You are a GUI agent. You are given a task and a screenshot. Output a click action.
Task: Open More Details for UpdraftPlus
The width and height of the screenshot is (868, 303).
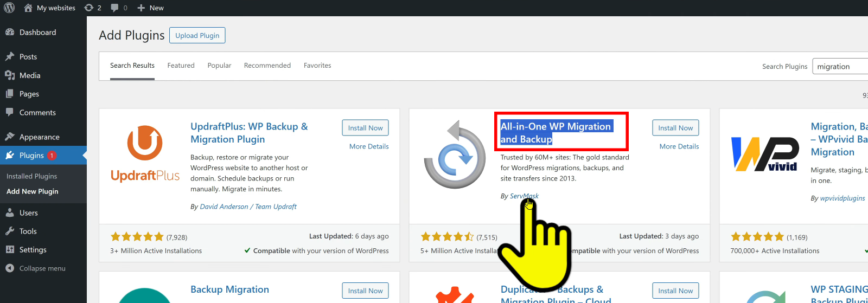click(369, 146)
